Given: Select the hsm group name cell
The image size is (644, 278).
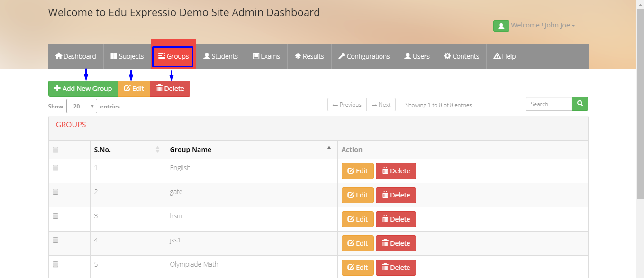Looking at the screenshot, I should point(252,219).
